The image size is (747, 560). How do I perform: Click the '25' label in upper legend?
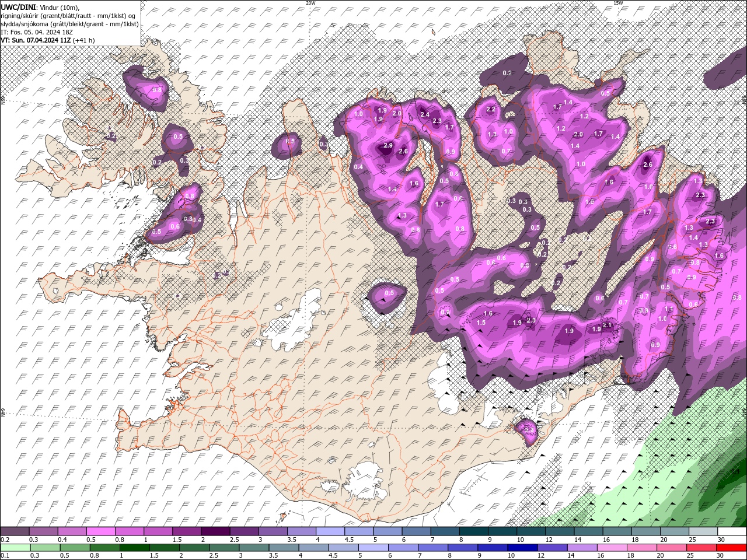tap(692, 540)
